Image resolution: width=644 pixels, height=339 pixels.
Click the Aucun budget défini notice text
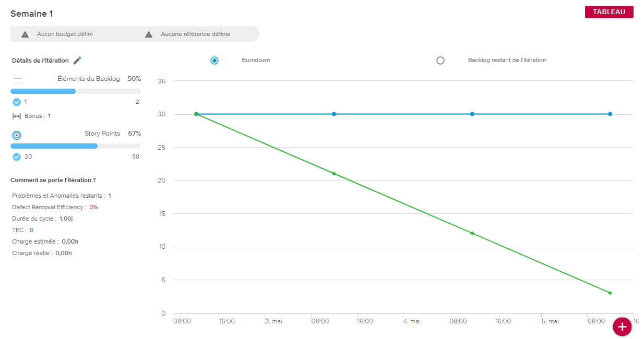[65, 34]
